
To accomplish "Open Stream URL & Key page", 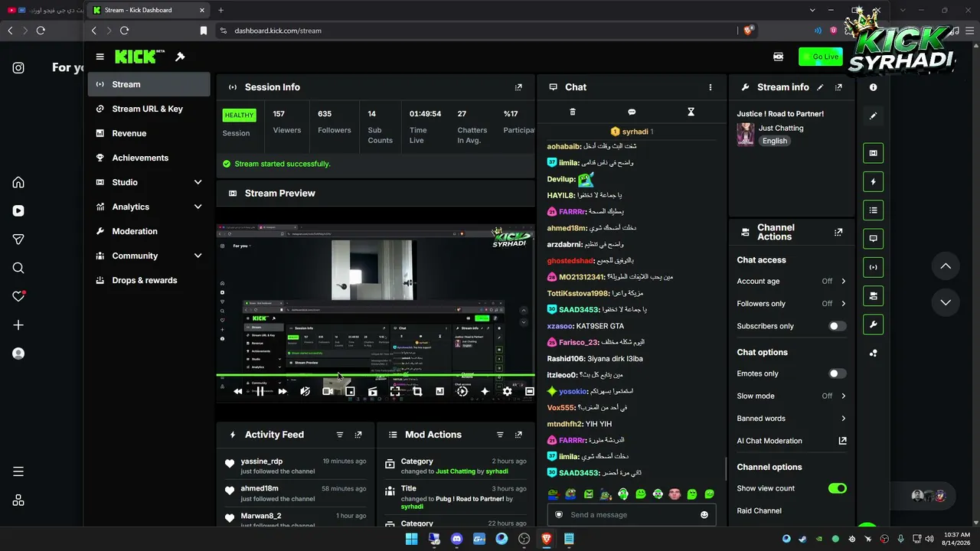I will tap(149, 109).
